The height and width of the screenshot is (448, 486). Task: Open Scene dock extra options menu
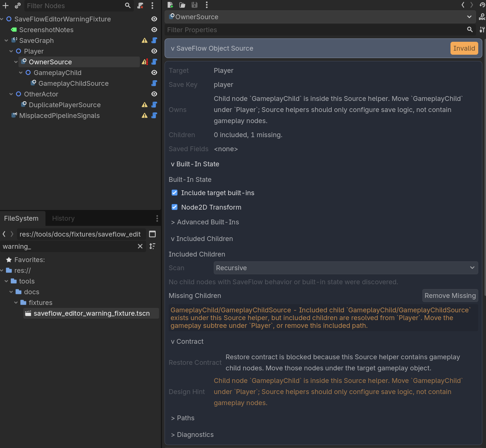[152, 6]
